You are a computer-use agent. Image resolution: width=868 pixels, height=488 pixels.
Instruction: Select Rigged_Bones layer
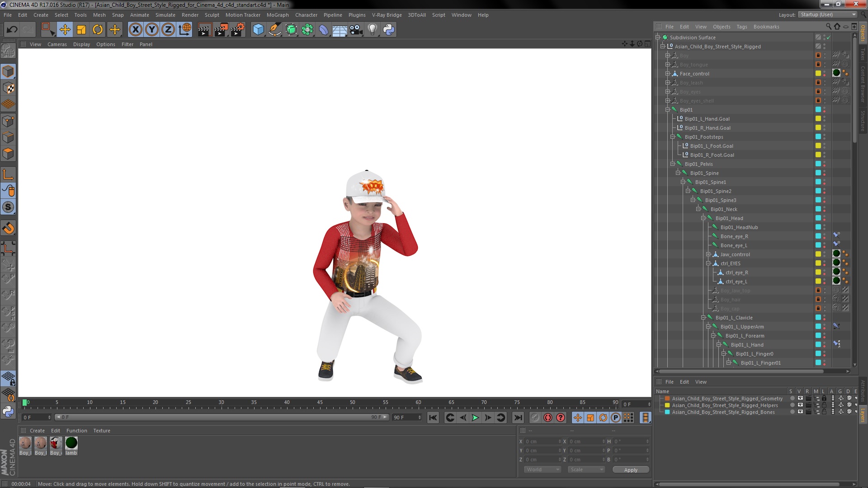pyautogui.click(x=723, y=412)
